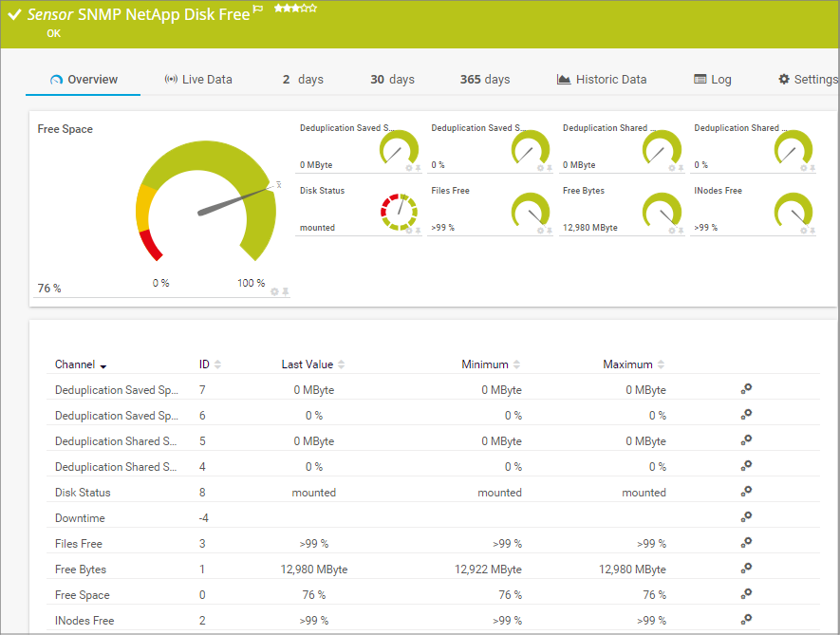Sort table by Channel column
The height and width of the screenshot is (635, 840).
coord(80,364)
